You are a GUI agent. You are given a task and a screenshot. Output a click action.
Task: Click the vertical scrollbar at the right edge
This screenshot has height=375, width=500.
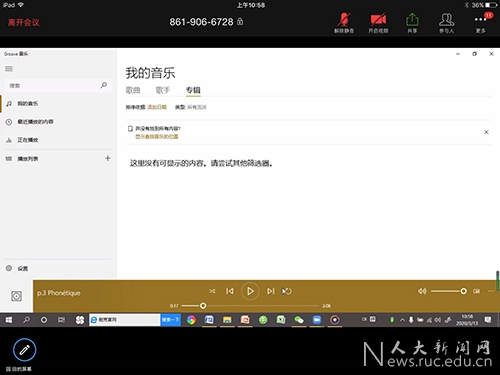point(498,281)
